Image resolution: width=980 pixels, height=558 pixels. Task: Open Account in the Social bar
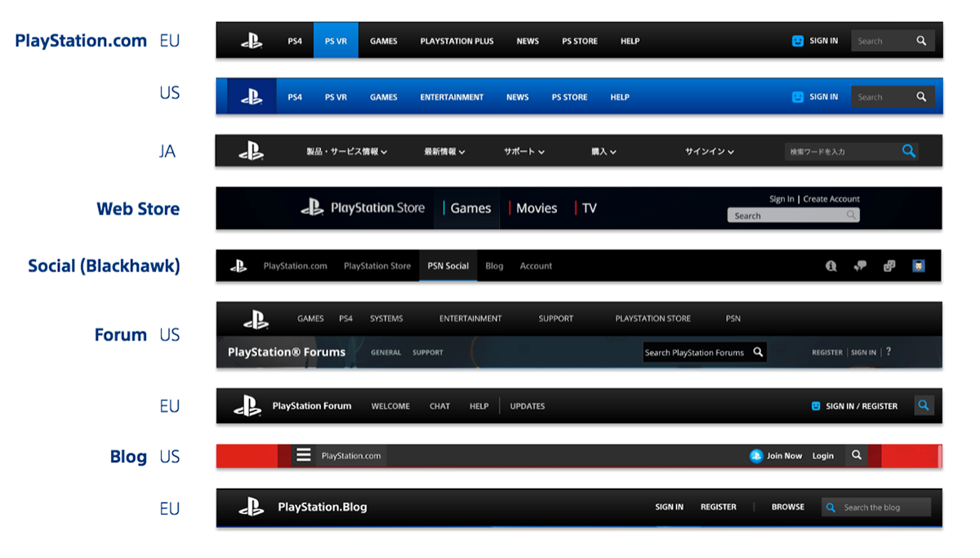[x=536, y=266]
